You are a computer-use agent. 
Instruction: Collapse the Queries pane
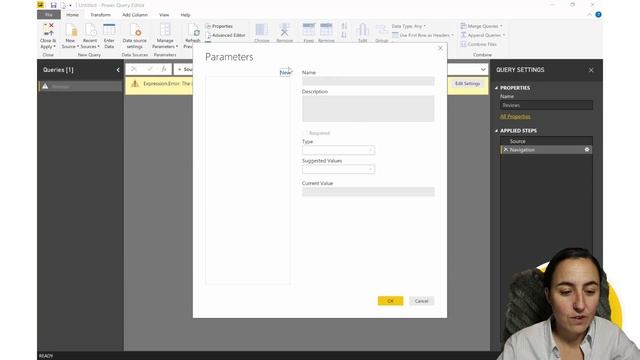coord(118,70)
